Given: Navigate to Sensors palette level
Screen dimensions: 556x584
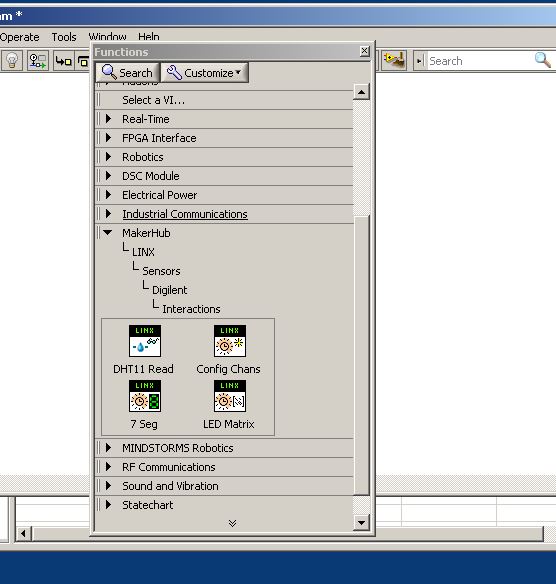Looking at the screenshot, I should (x=161, y=271).
